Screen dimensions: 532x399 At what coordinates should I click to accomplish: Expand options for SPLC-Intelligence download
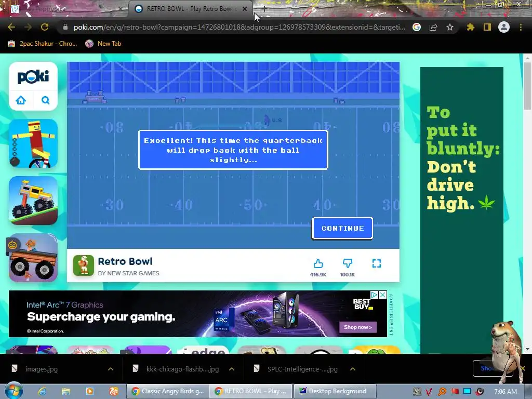pyautogui.click(x=353, y=369)
